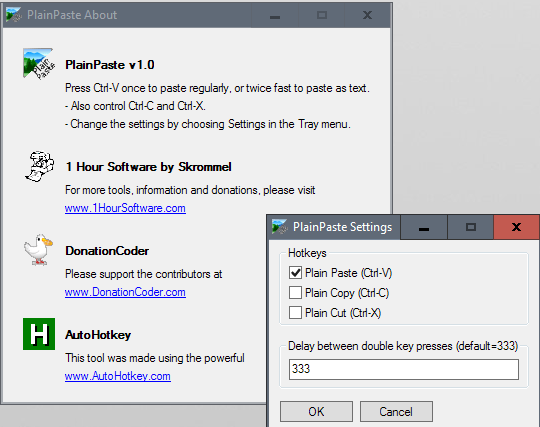Click the DonationCoder duck icon
The width and height of the screenshot is (540, 427).
[39, 250]
